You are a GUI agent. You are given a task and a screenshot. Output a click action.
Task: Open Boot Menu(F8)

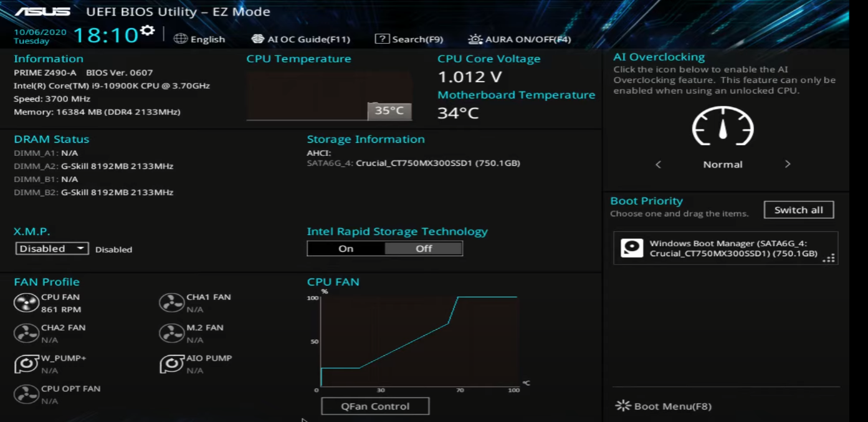[x=663, y=406]
